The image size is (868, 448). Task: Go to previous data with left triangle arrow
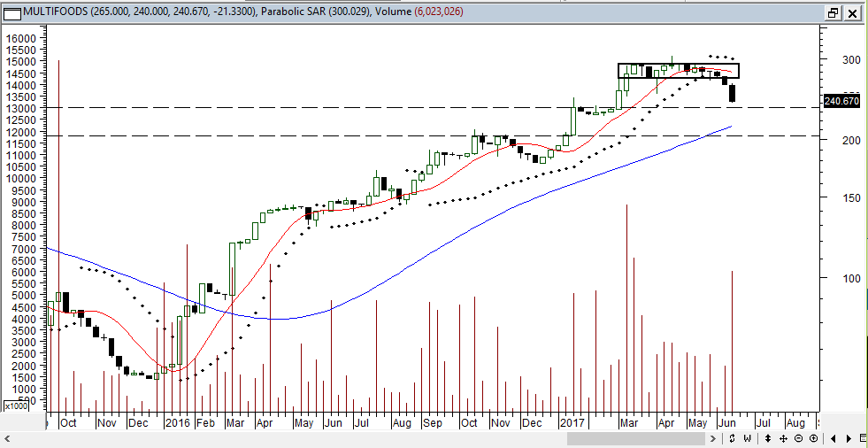(x=834, y=439)
